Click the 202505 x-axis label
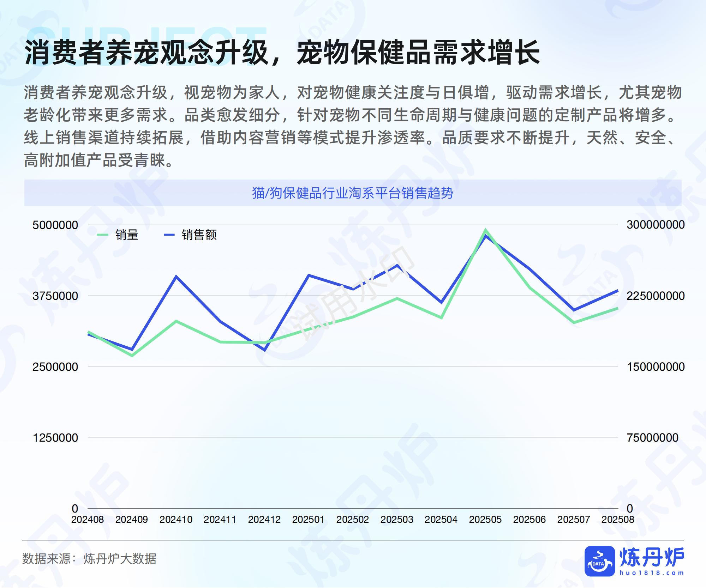This screenshot has height=588, width=706. coord(485,520)
